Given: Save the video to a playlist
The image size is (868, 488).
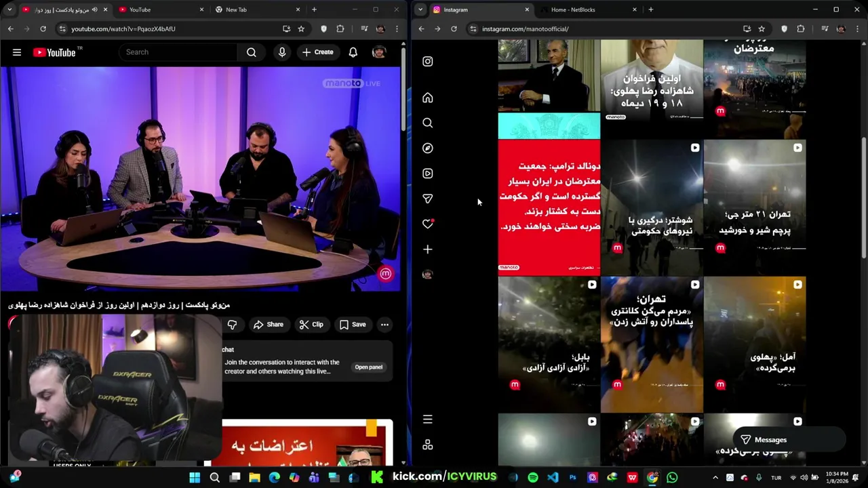Looking at the screenshot, I should click(x=352, y=325).
